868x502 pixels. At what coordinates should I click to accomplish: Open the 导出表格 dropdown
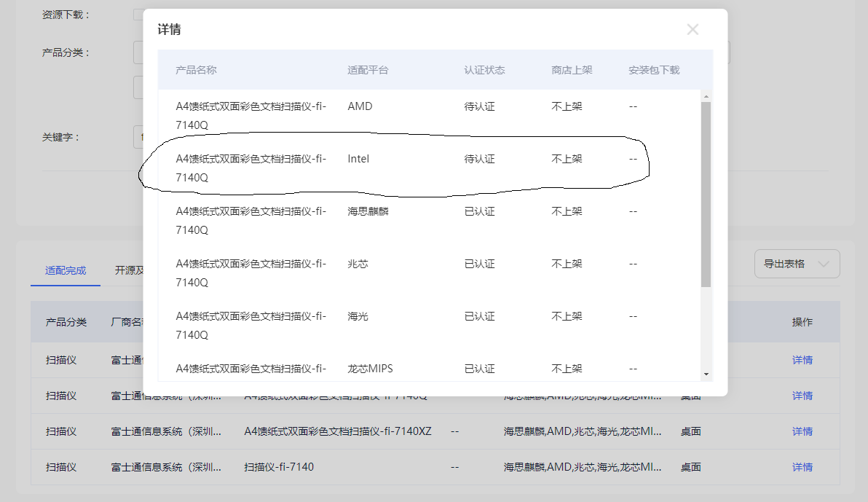tap(797, 264)
